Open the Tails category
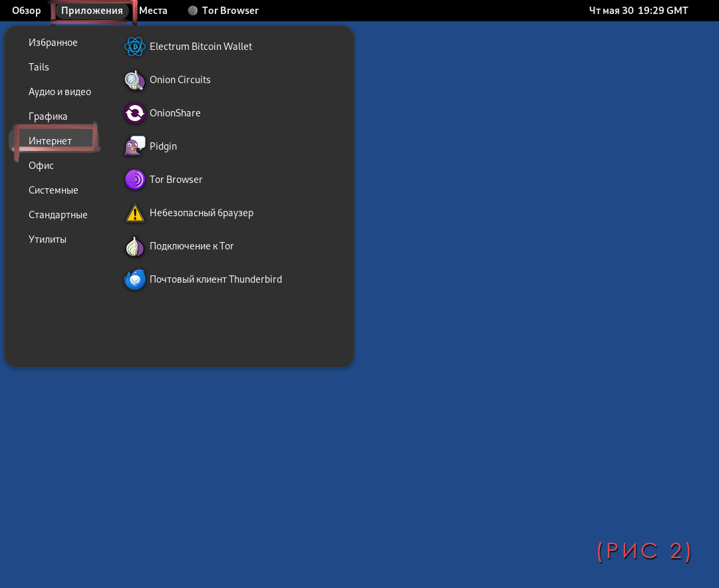Image resolution: width=719 pixels, height=588 pixels. [x=39, y=67]
